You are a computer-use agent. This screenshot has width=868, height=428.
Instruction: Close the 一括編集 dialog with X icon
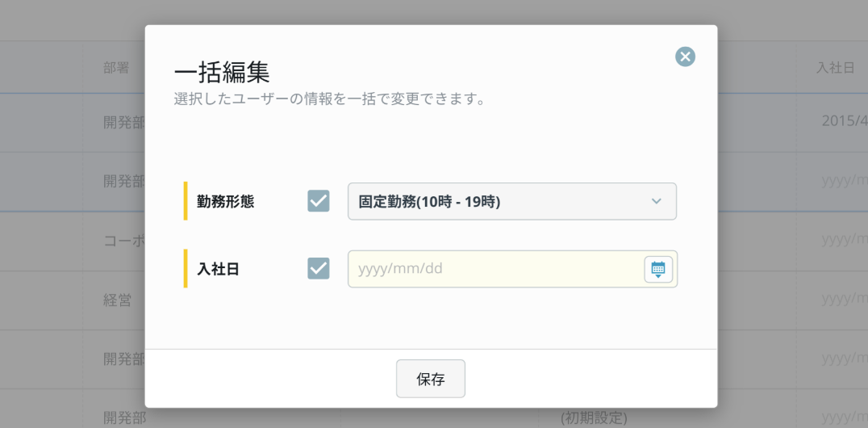(x=685, y=57)
